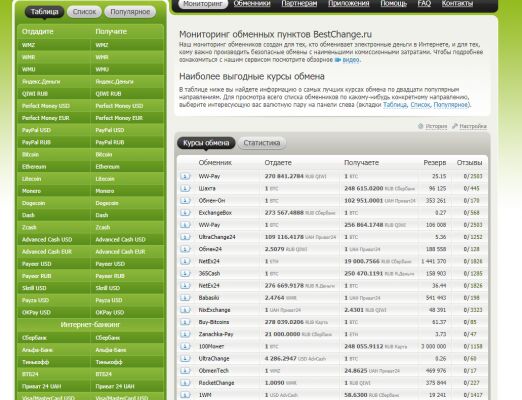The image size is (522, 400).
Task: Follow the Настройки link
Action: point(473,126)
